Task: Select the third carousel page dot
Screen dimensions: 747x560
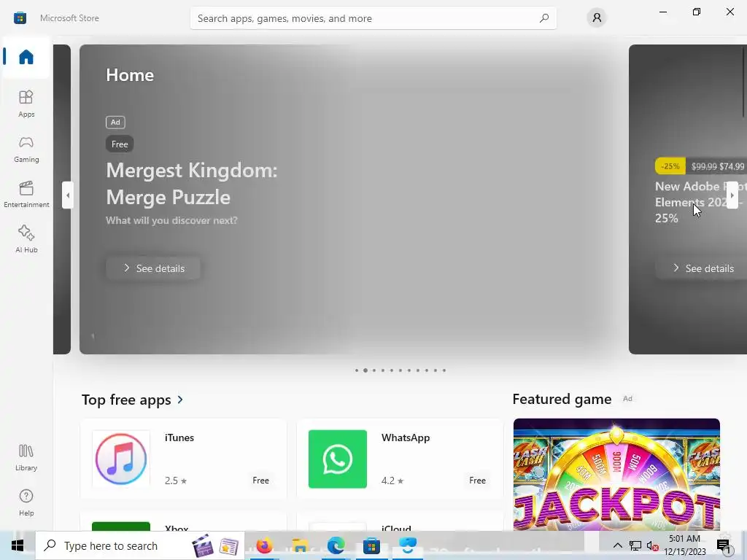Action: tap(374, 370)
